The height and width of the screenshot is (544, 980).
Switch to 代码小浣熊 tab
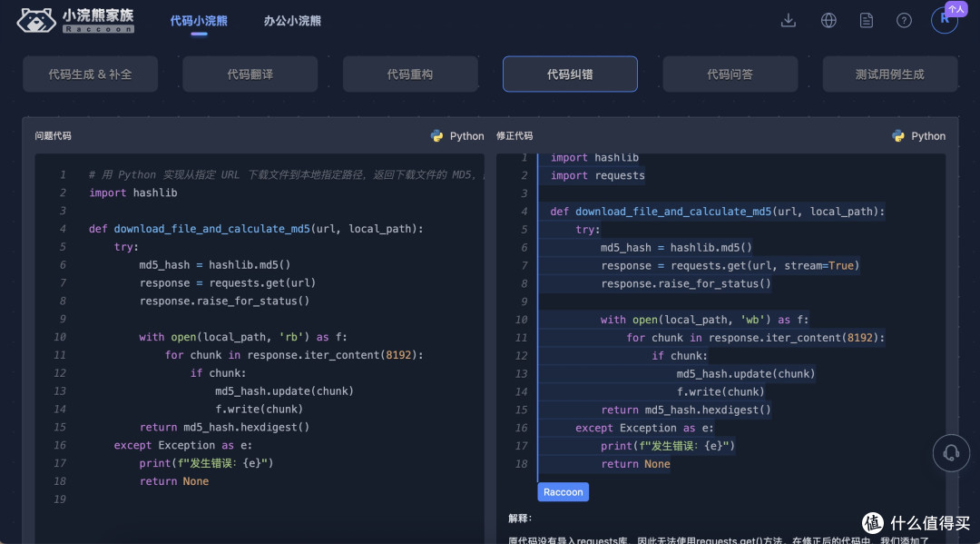pyautogui.click(x=199, y=21)
